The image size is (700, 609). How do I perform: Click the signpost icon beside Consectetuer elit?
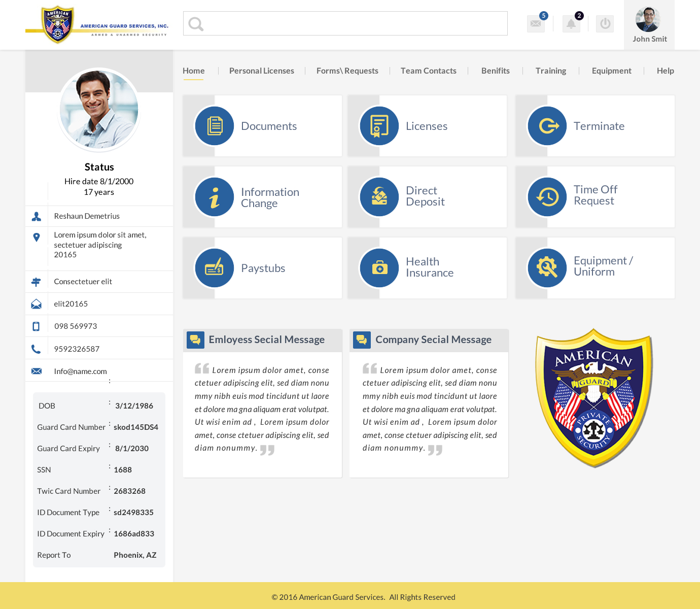pos(37,282)
